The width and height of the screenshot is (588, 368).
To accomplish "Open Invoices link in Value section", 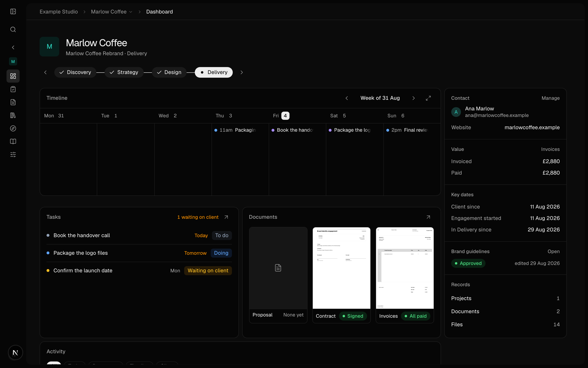I will (x=550, y=149).
